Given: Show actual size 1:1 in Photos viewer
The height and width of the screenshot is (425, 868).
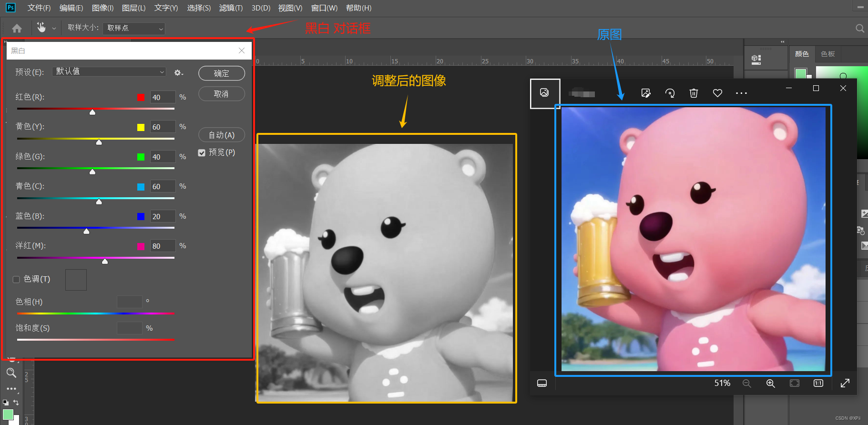Looking at the screenshot, I should pyautogui.click(x=818, y=383).
